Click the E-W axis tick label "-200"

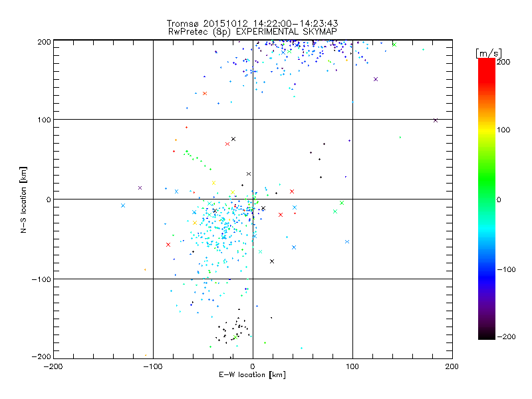(x=53, y=366)
